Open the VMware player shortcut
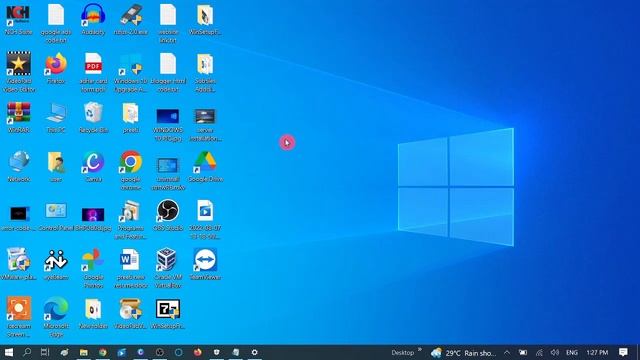Screen dimensions: 640x360 click(18, 264)
